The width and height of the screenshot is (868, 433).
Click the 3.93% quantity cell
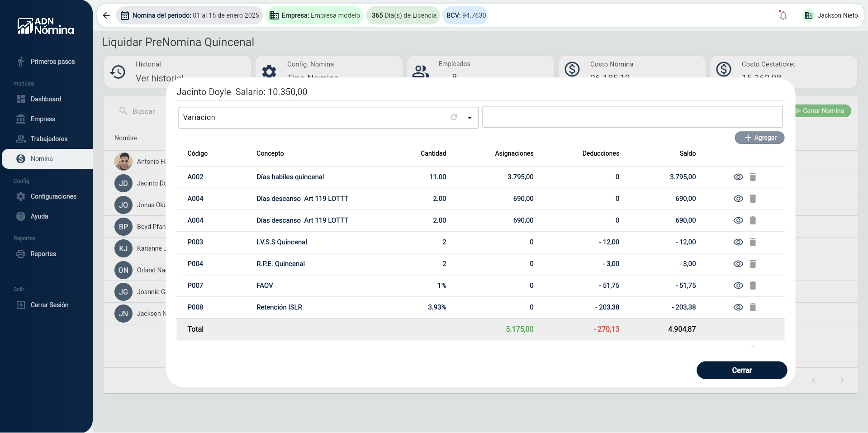click(437, 307)
